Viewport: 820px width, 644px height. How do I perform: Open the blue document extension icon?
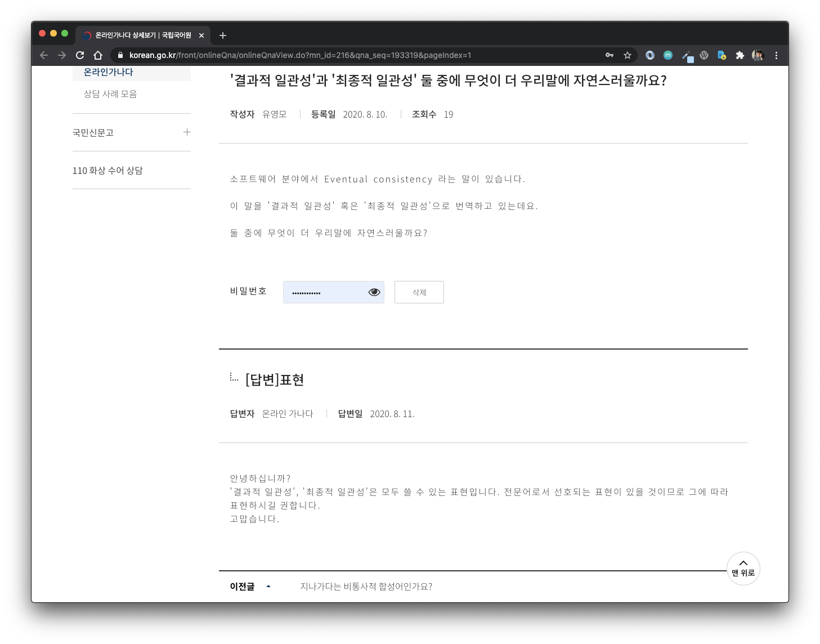pos(722,55)
